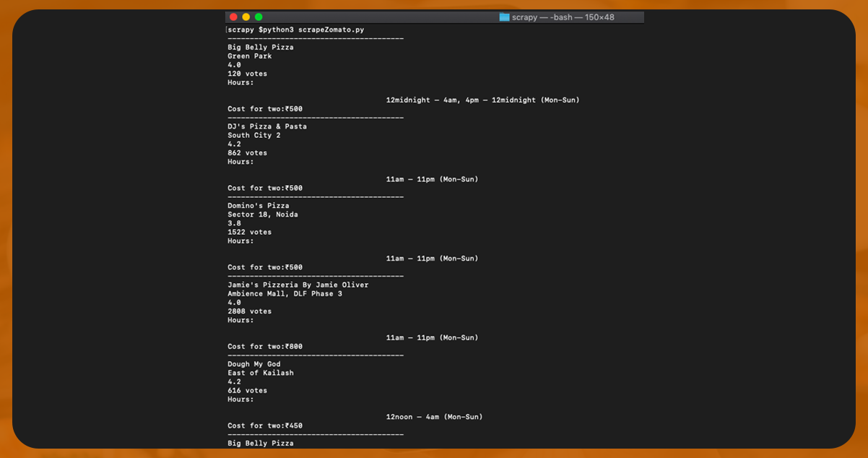Click the "East of Kailash" location line
Screen dimensions: 868x458
point(260,373)
